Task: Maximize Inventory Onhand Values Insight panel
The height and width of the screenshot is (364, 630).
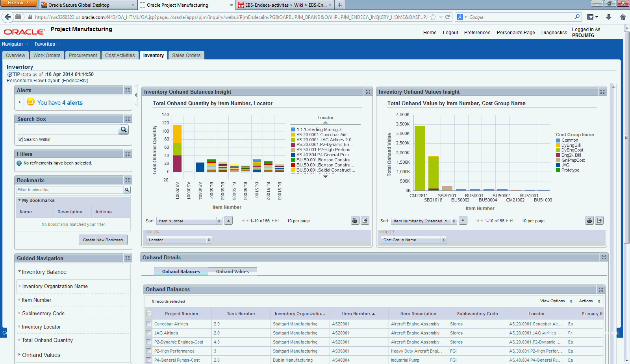Action: (x=602, y=92)
